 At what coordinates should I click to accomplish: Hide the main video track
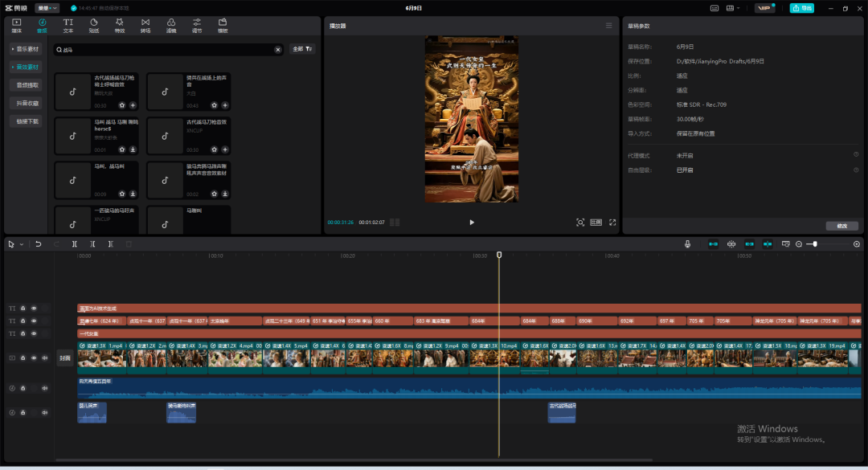[34, 358]
